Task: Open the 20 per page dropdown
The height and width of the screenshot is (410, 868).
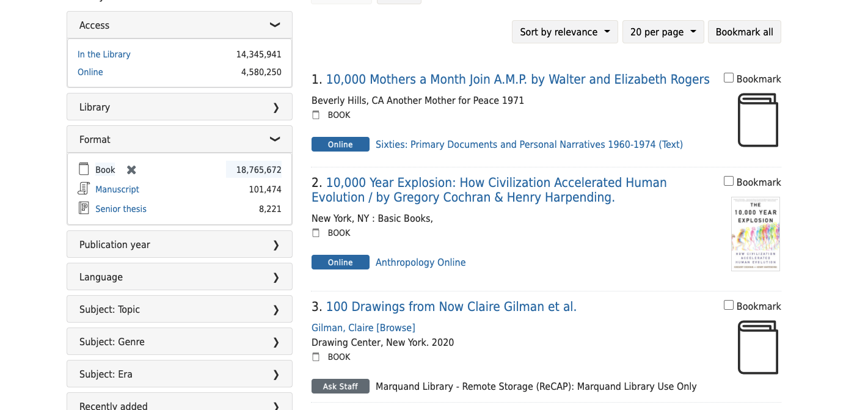Action: 663,32
